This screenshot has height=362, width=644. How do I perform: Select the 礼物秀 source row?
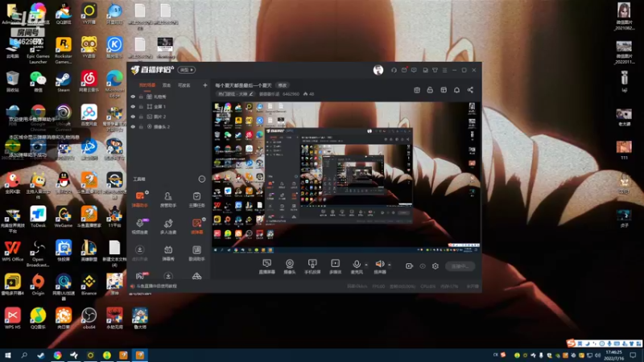[169, 97]
